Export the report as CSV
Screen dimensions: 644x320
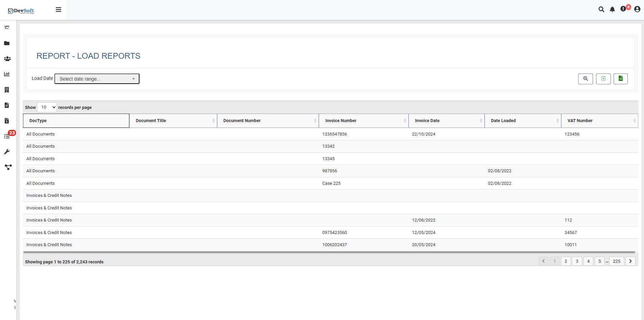point(620,79)
